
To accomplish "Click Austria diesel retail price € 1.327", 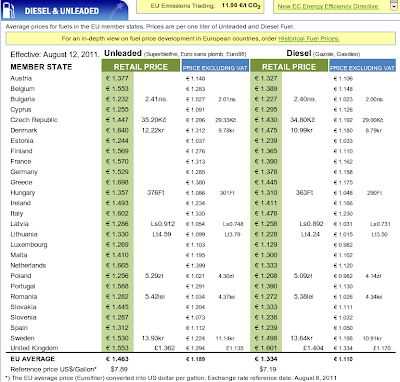I will (266, 78).
